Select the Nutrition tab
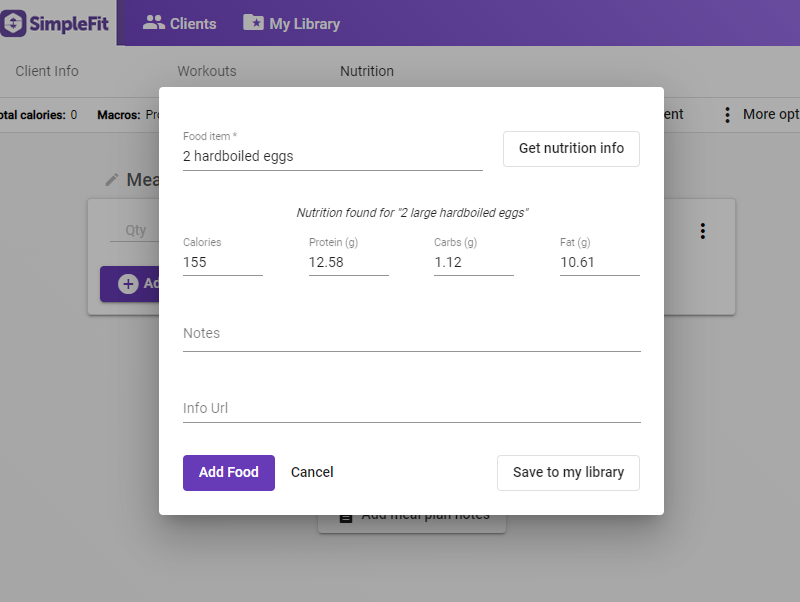800x602 pixels. 367,71
